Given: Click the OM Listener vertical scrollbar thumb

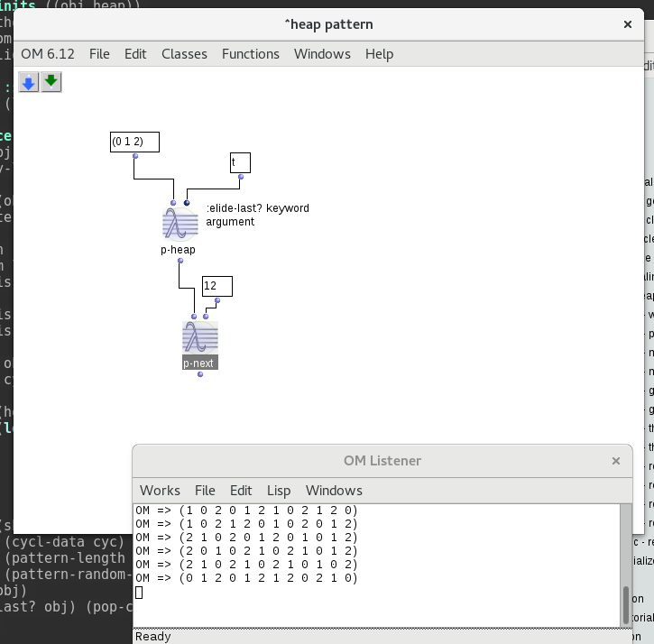Looking at the screenshot, I should [x=626, y=605].
